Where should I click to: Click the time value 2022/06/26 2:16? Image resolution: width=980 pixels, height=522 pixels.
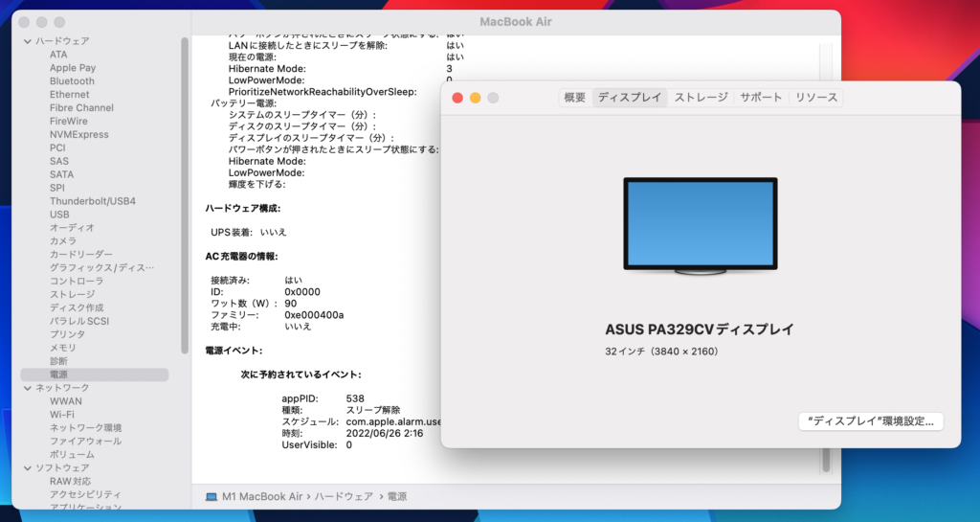click(385, 433)
